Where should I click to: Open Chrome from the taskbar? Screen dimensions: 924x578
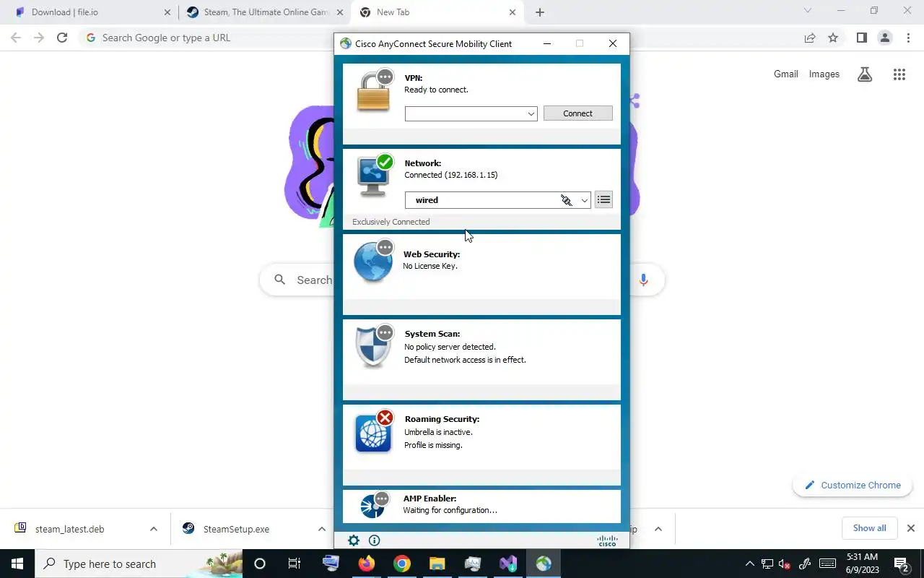(402, 564)
